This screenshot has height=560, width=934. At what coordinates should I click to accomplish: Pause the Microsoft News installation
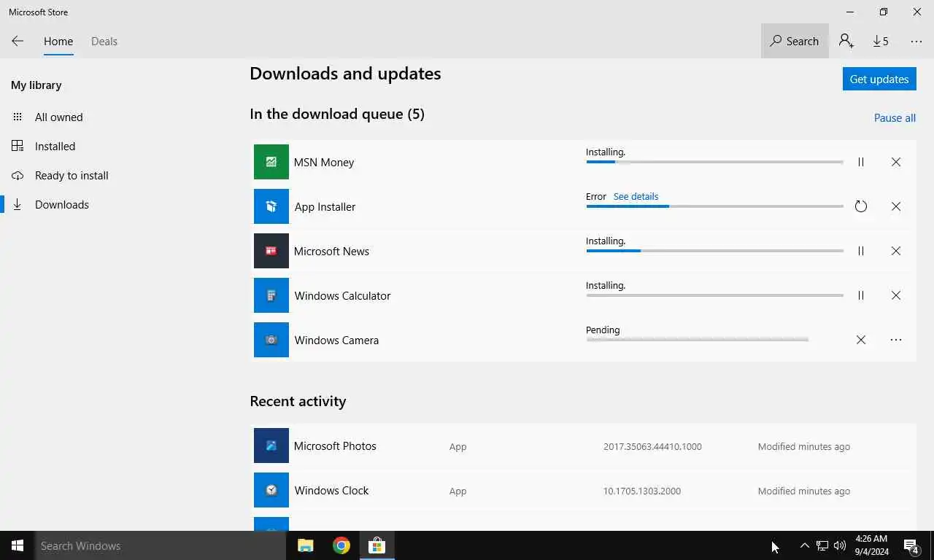click(x=861, y=251)
